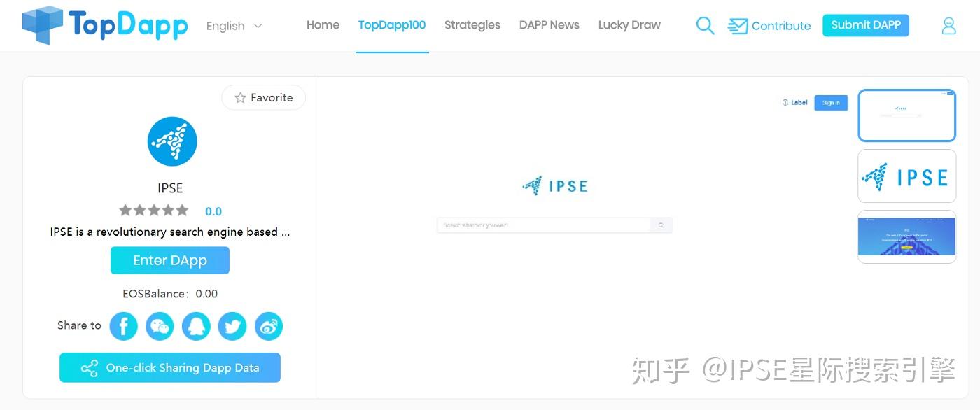Click the TopDapp logo

coord(104,25)
